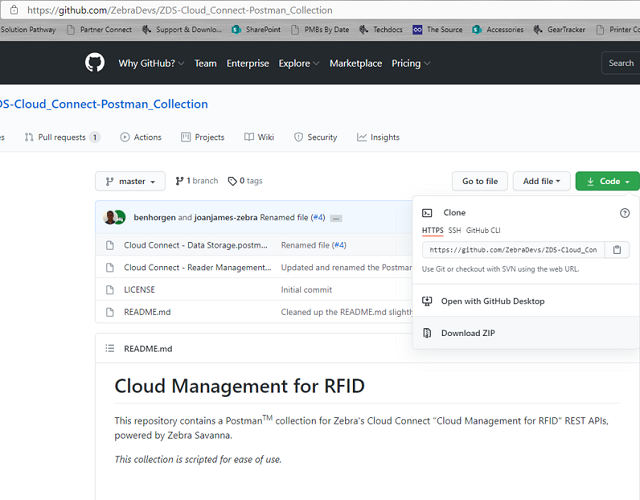Click the tags icon showing 0 tags
This screenshot has height=500, width=640.
(x=233, y=181)
